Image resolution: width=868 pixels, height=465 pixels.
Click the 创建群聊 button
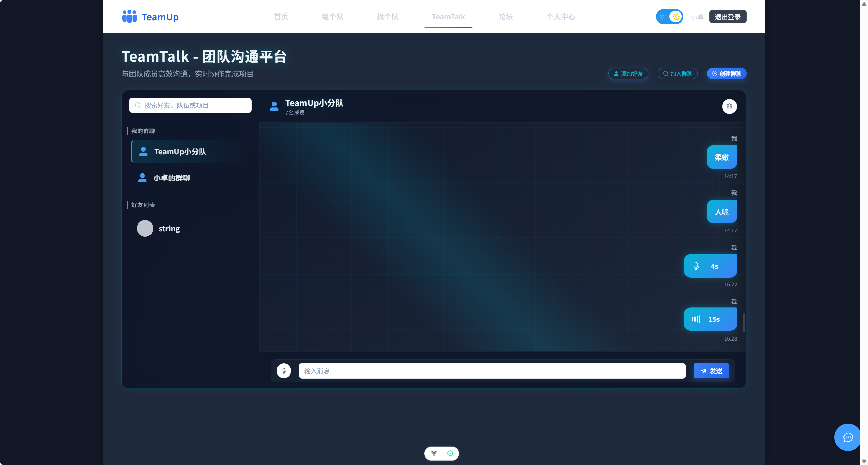click(x=727, y=73)
